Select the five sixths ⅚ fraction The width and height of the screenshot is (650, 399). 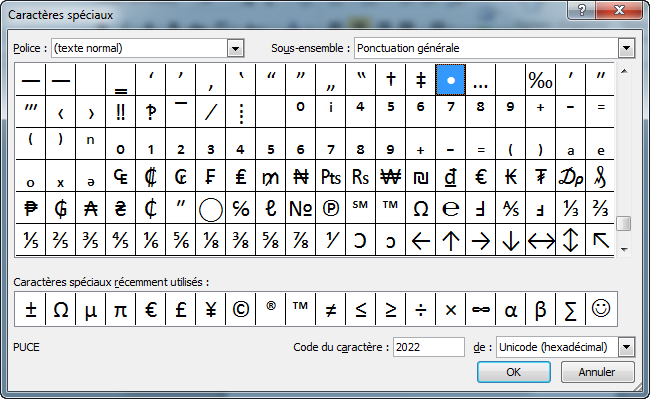click(181, 240)
